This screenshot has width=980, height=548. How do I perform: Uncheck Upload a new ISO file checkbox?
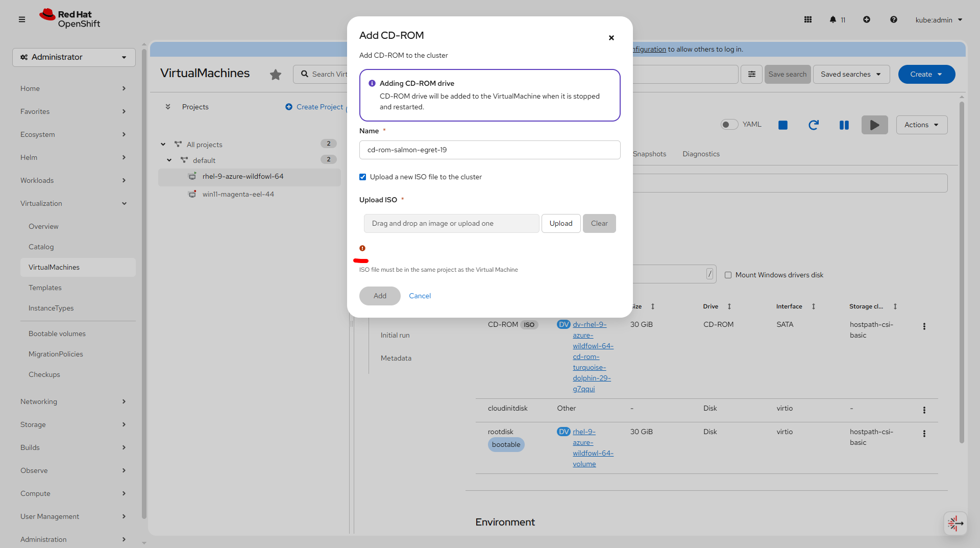coord(363,177)
